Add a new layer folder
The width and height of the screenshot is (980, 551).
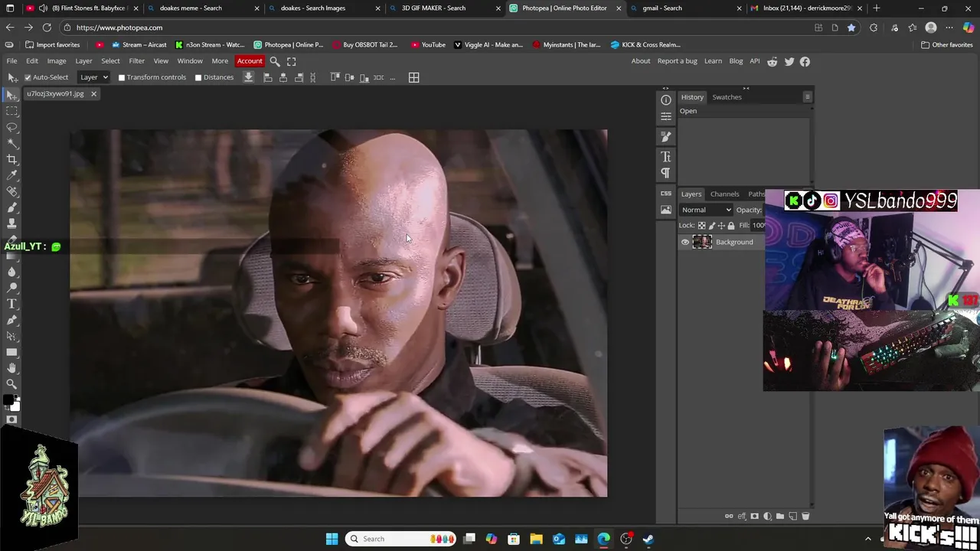click(x=780, y=516)
